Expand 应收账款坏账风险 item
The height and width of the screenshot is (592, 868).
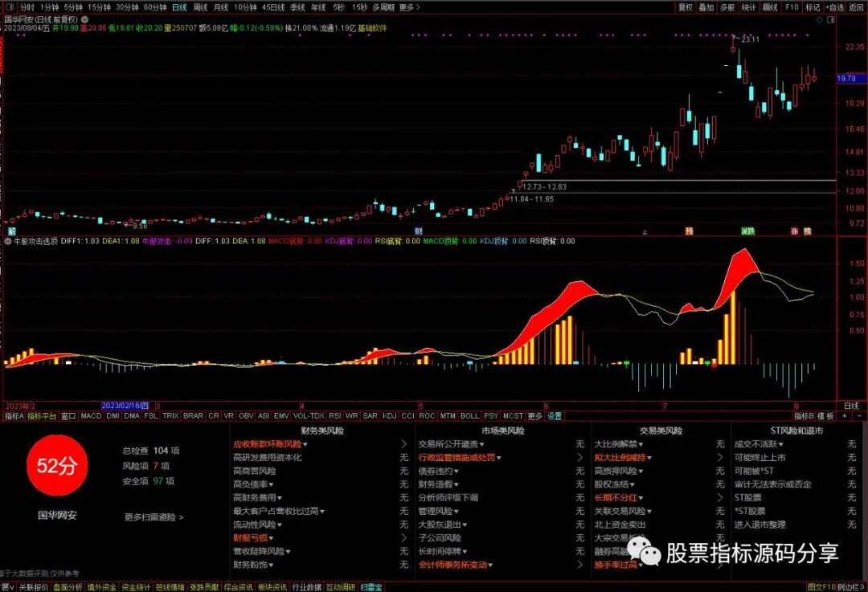pos(270,444)
